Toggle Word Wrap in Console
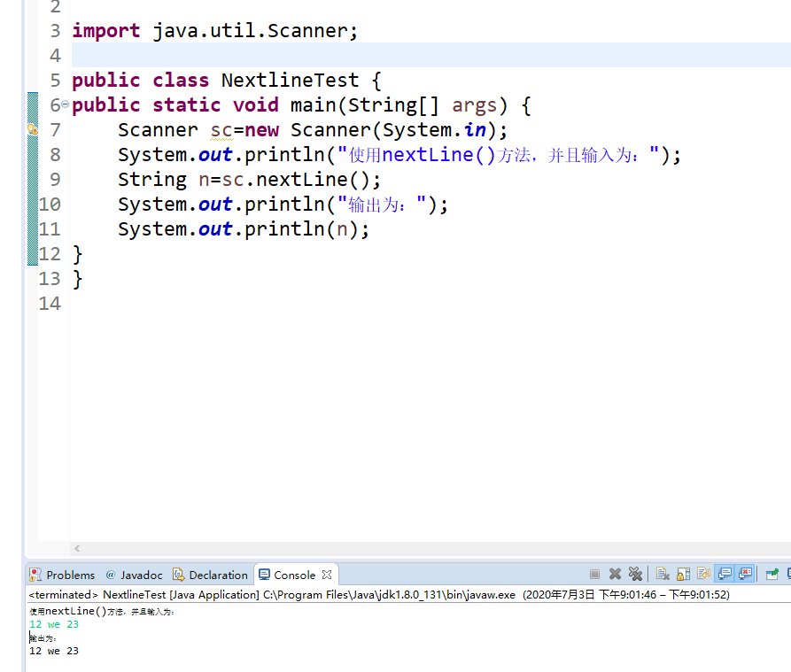Image resolution: width=791 pixels, height=672 pixels. point(703,574)
